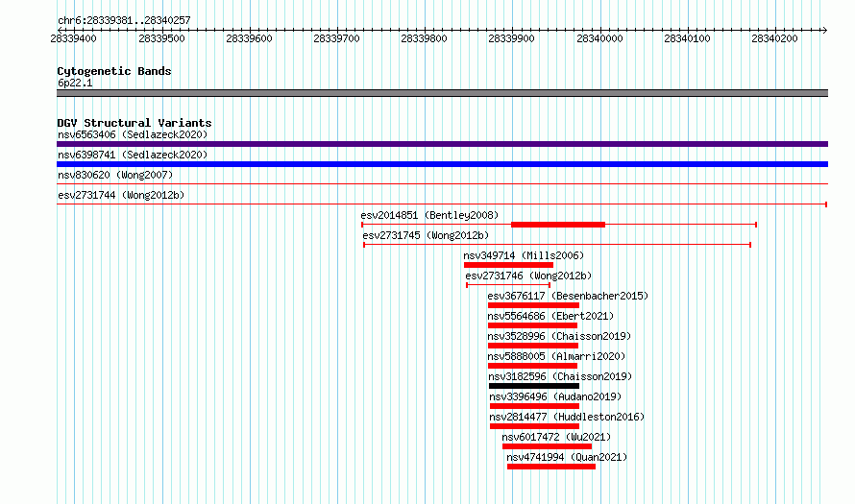
Task: Click the chr6:28339381..28340257 region label
Action: (x=124, y=20)
